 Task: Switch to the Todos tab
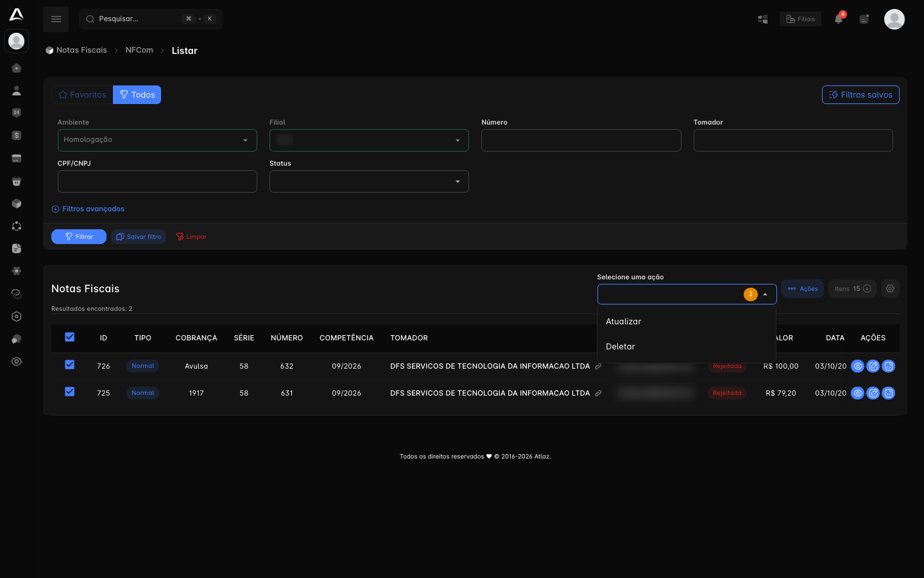[137, 95]
